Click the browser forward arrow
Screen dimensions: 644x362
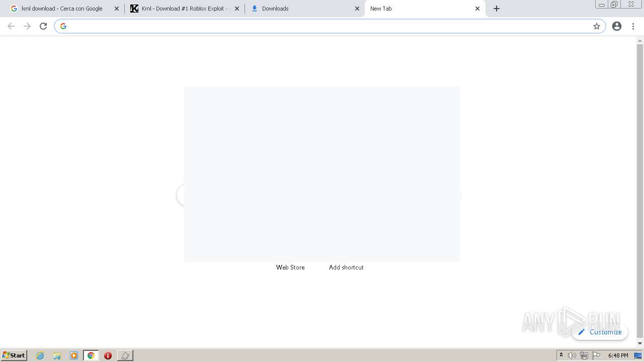(x=27, y=26)
